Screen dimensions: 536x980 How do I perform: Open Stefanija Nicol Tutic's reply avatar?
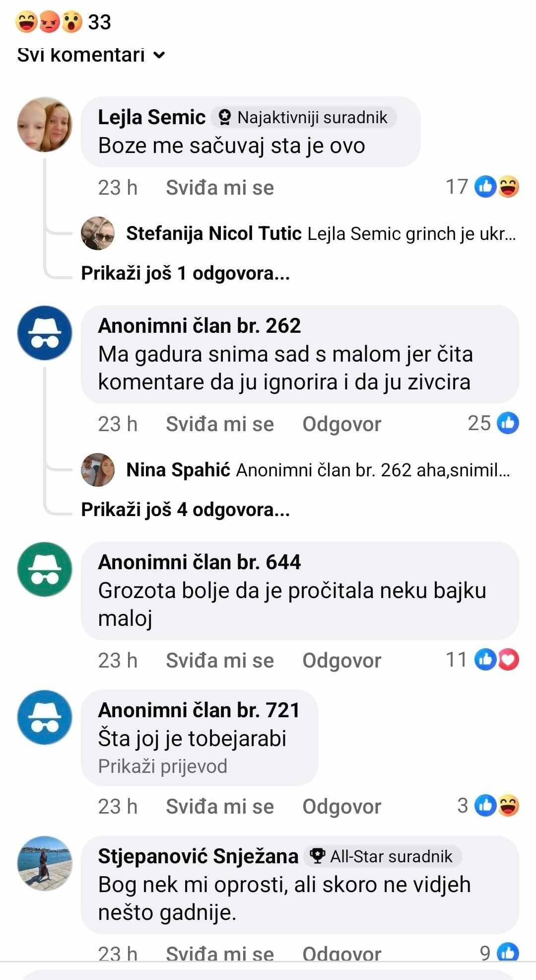[x=98, y=233]
